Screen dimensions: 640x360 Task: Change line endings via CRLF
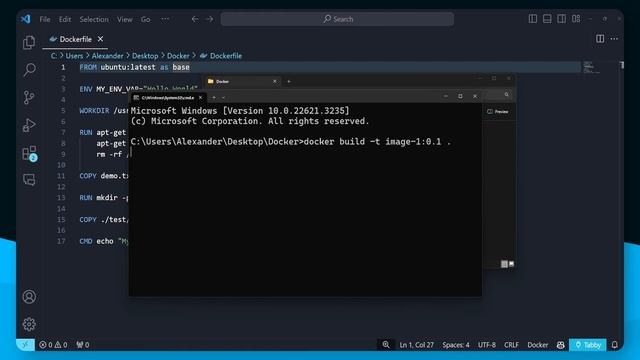point(511,345)
